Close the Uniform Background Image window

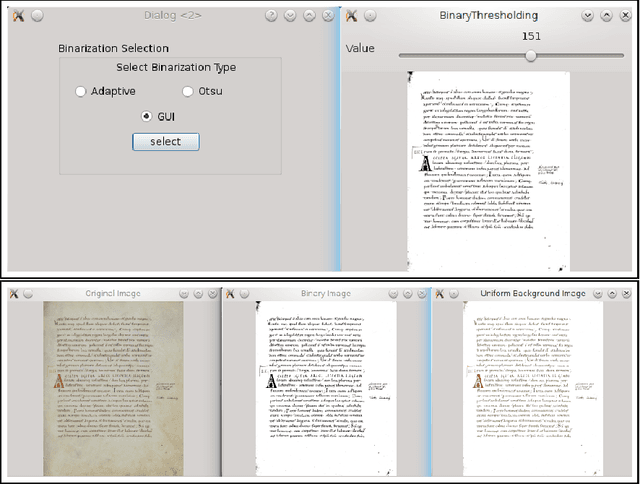coord(626,294)
